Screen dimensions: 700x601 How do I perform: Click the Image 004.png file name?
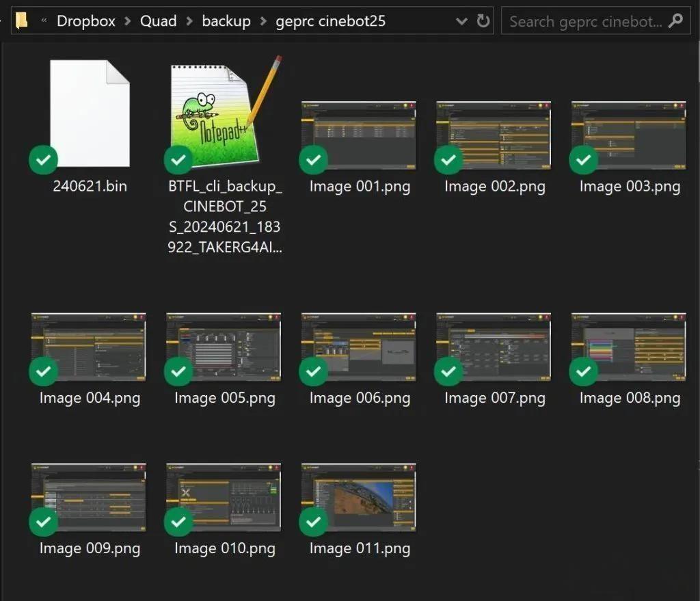[x=90, y=398]
